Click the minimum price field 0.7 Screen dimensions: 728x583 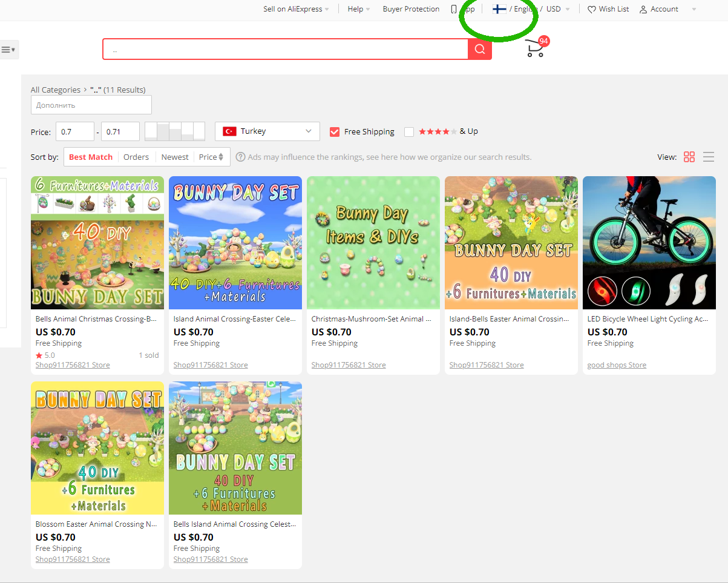(75, 131)
